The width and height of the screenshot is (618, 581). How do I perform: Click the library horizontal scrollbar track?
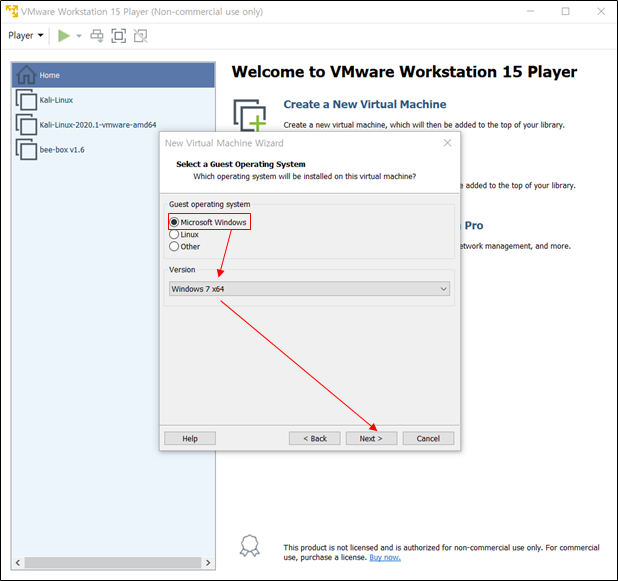click(x=113, y=562)
